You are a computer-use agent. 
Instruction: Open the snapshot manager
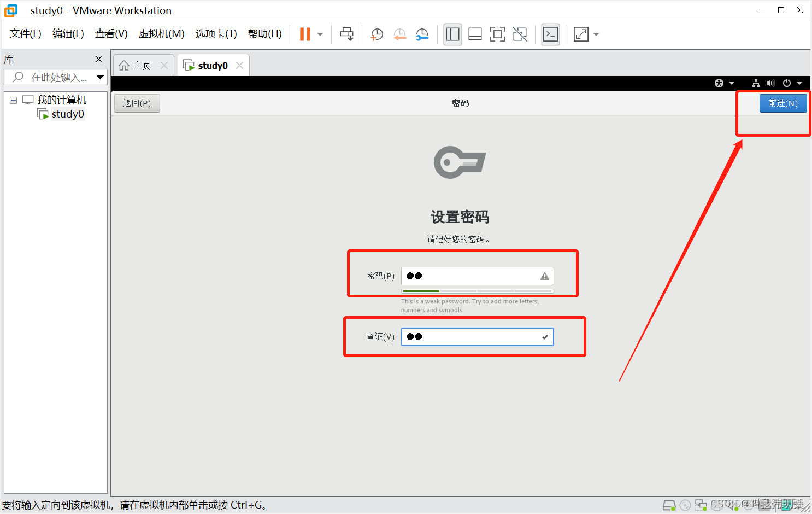pyautogui.click(x=422, y=34)
